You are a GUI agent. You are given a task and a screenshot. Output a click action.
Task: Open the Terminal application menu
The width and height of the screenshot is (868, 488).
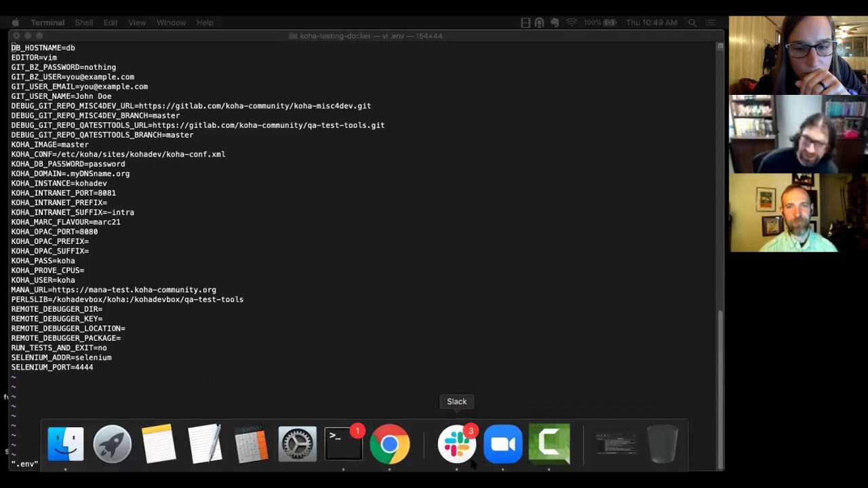47,22
